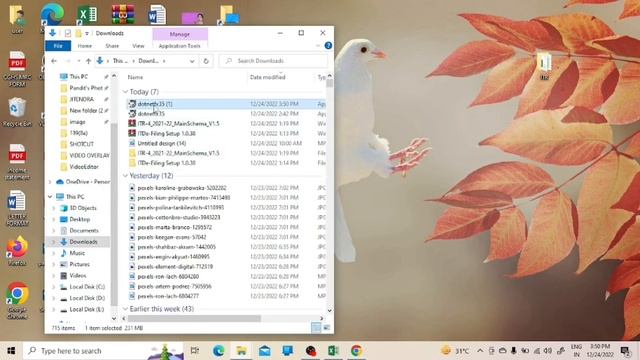Click the Search Downloads box
This screenshot has width=640, height=360.
(273, 61)
